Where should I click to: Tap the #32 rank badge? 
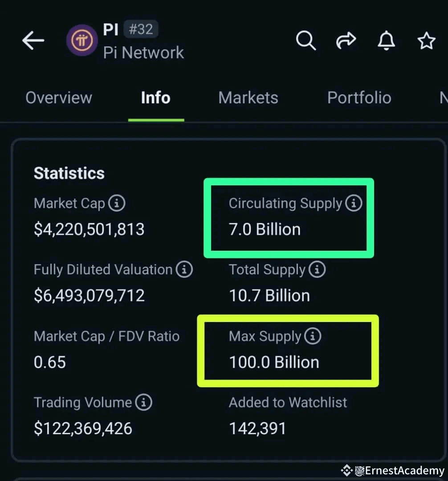point(141,29)
